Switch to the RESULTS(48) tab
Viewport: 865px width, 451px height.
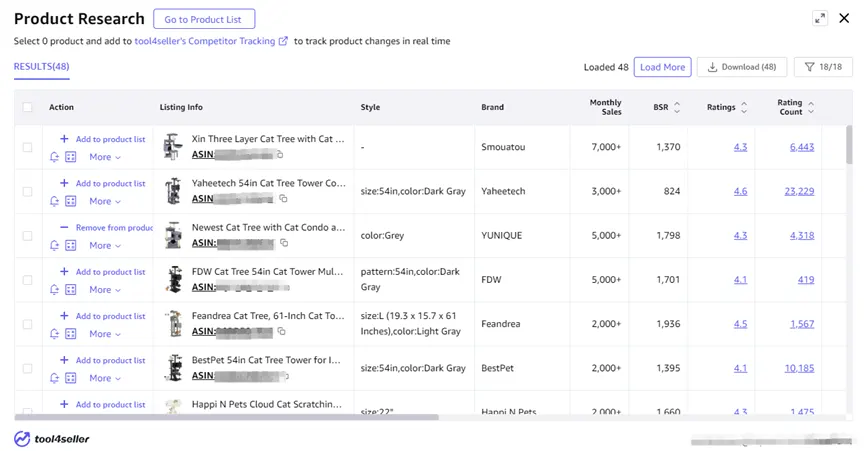tap(41, 67)
